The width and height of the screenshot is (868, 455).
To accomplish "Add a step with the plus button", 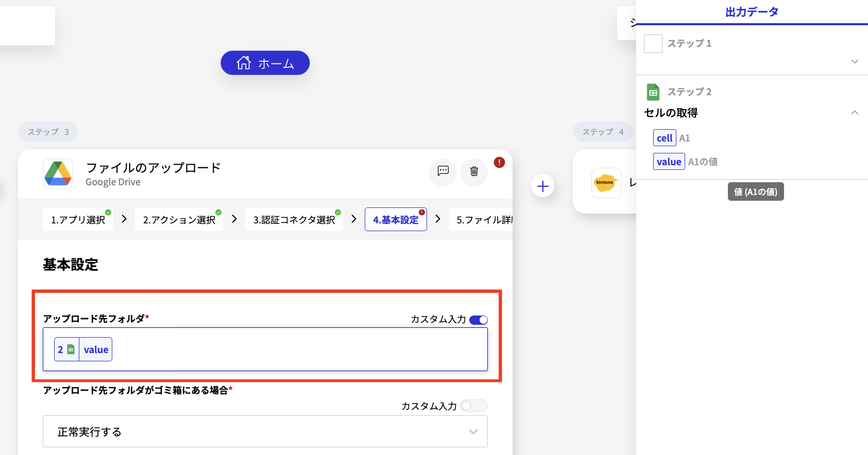I will pos(542,186).
